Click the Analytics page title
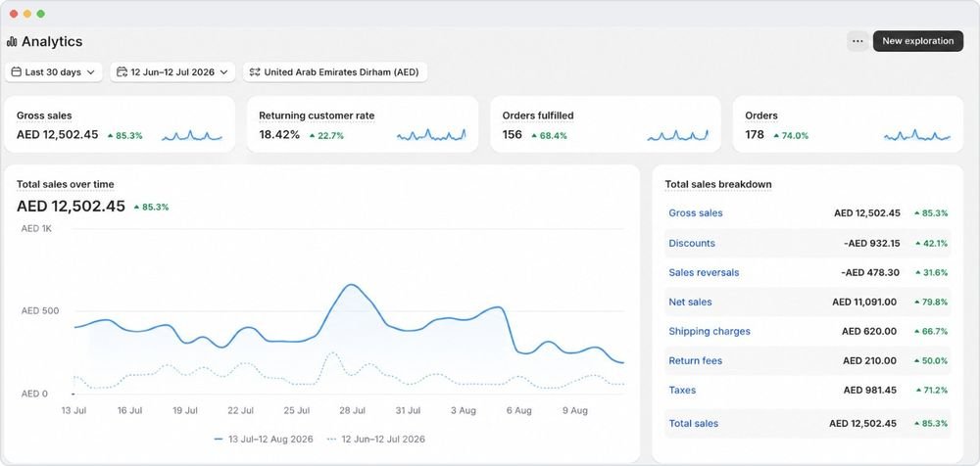980x466 pixels. click(52, 42)
